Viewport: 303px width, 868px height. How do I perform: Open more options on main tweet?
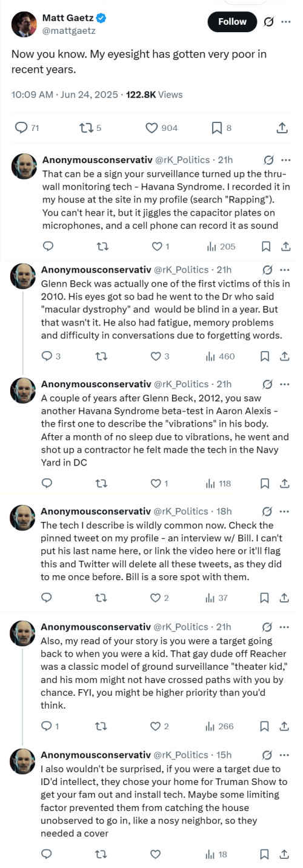pos(286,22)
